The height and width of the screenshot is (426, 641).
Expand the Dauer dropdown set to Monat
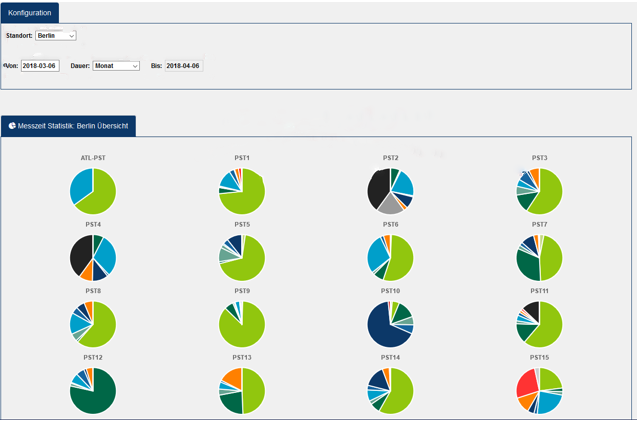116,66
